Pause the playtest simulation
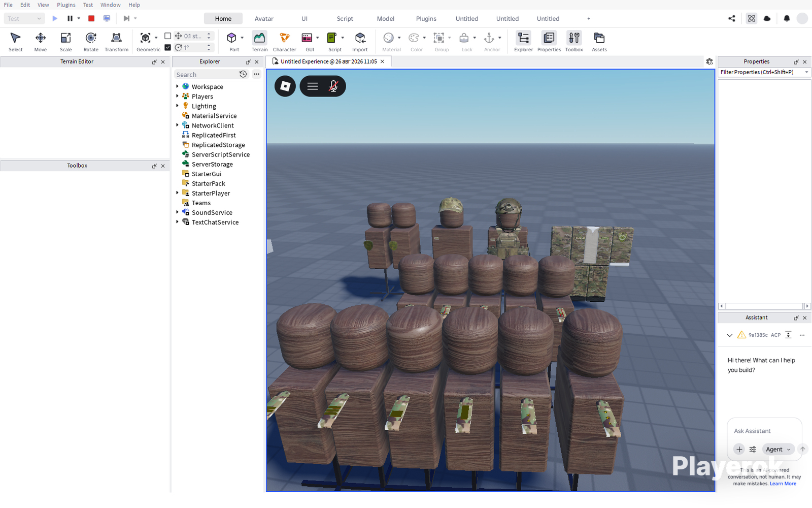 [70, 18]
